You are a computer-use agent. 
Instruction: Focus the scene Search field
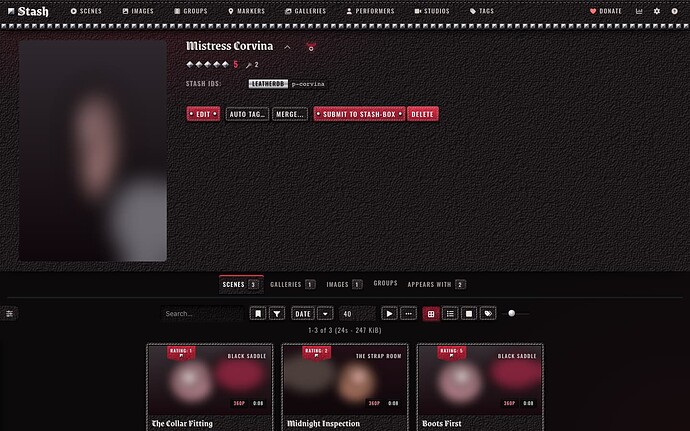point(202,313)
